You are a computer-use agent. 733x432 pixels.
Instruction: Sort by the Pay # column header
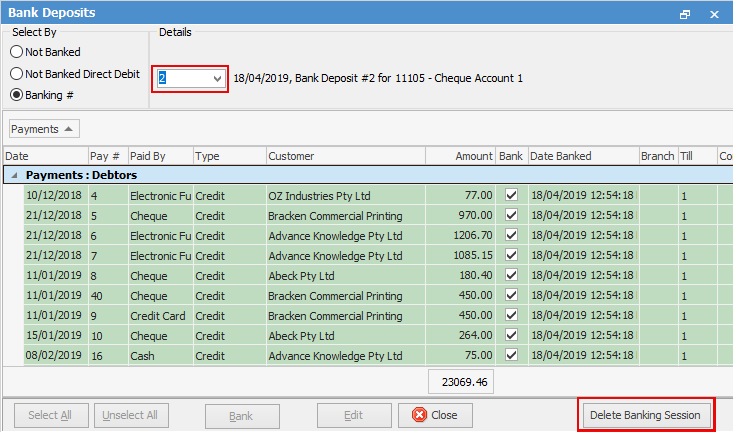[x=108, y=156]
